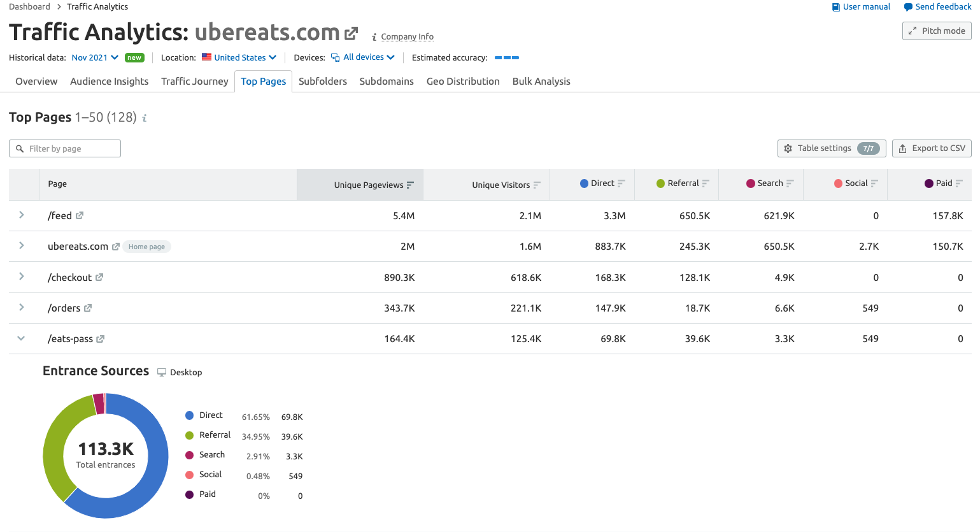The image size is (980, 532).
Task: Expand the /orders row
Action: [x=22, y=307]
